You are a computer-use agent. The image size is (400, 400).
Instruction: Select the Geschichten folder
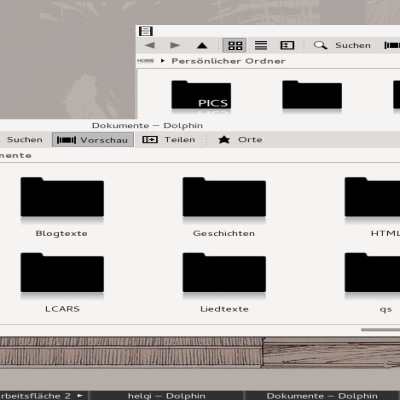click(x=224, y=207)
